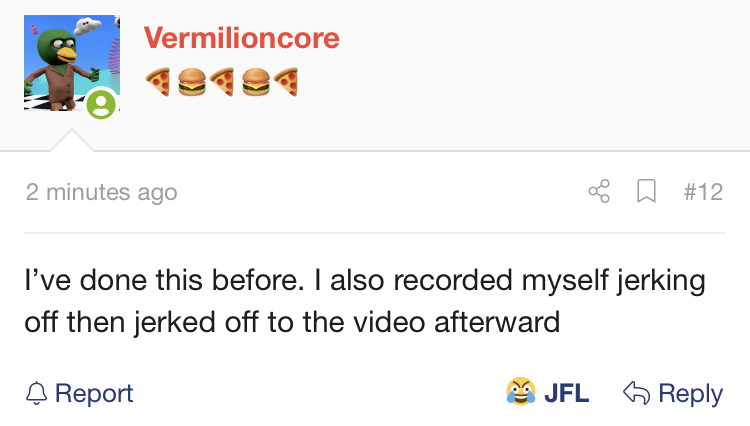Click the duck avatar thumbnail

72,63
